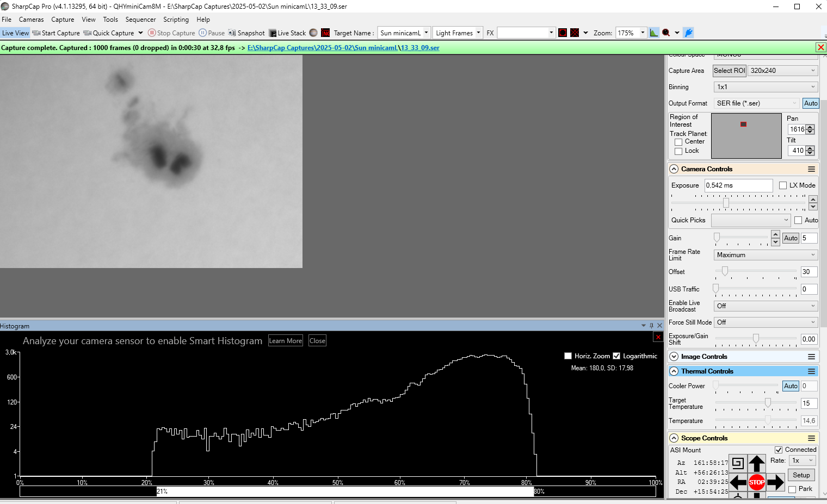Open the Force Still Mode dropdown
Viewport: 827px width, 504px height.
pos(766,322)
